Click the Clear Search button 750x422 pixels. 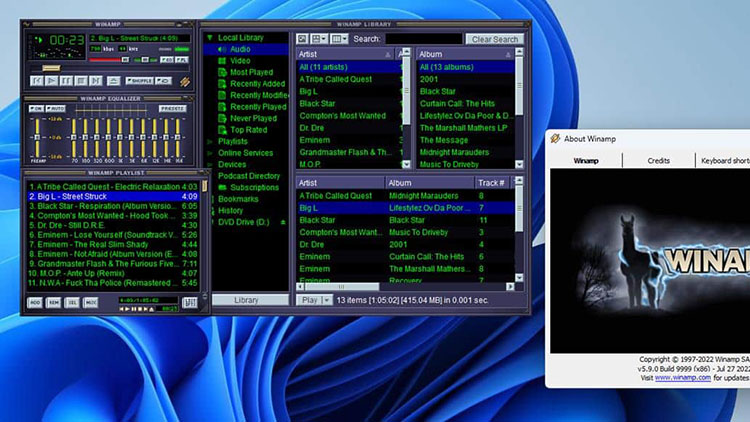pyautogui.click(x=495, y=39)
